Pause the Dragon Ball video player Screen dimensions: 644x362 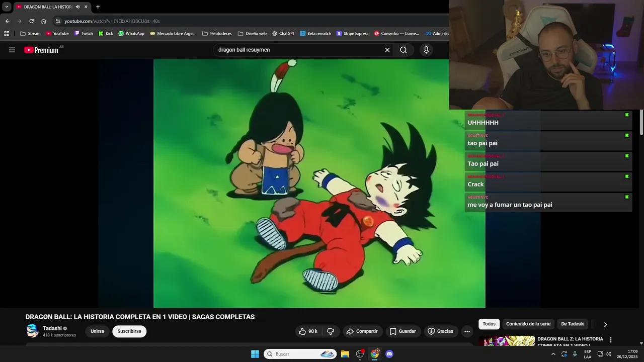coord(319,184)
